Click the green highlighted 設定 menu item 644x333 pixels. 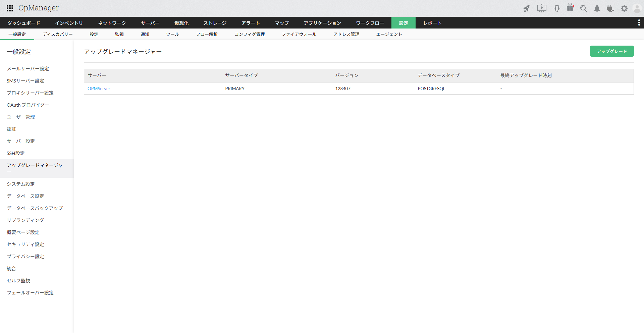(x=404, y=23)
